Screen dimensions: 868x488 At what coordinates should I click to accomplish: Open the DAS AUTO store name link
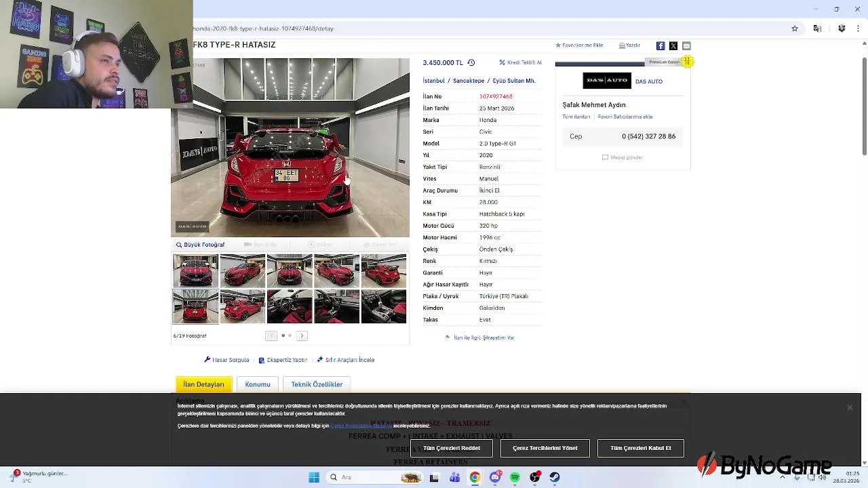point(649,81)
